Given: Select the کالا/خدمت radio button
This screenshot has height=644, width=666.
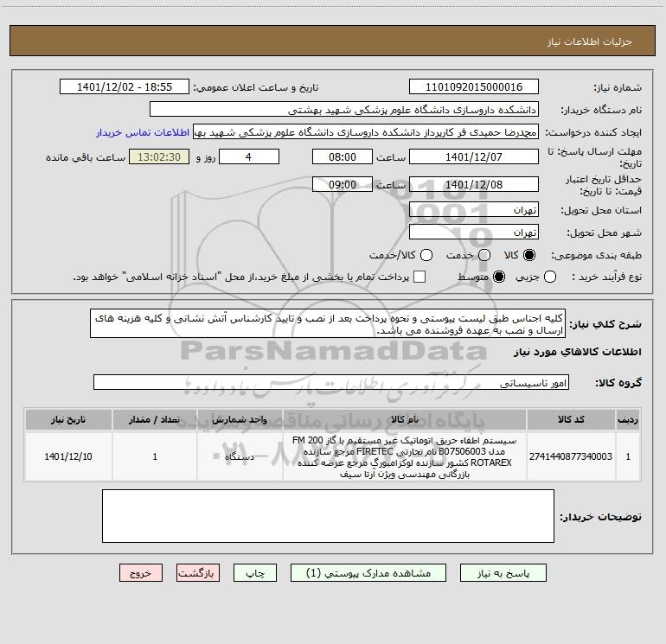Looking at the screenshot, I should coord(426,255).
